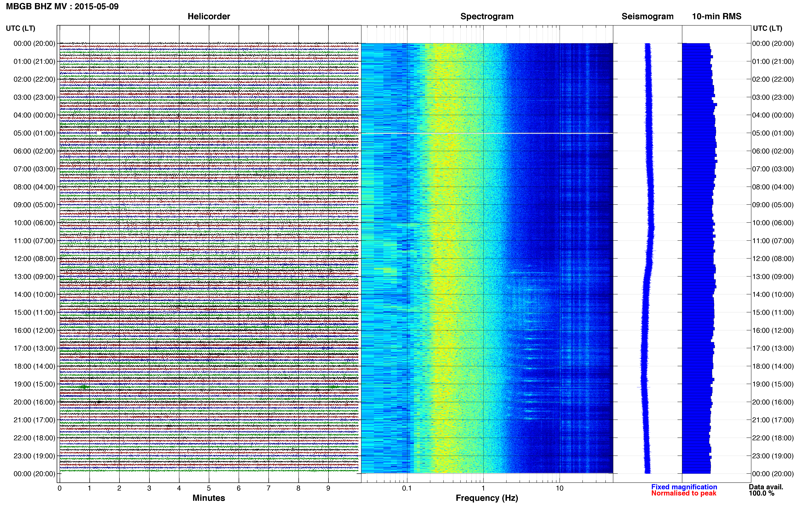The image size is (812, 508).
Task: Click left time label '07:00 (03:00)'
Action: [x=34, y=169]
